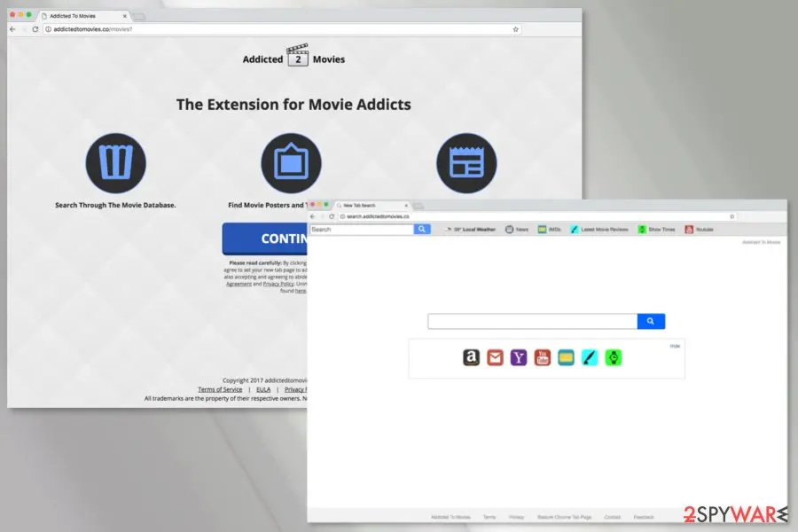Open the Amazon shortcut icon

point(472,357)
